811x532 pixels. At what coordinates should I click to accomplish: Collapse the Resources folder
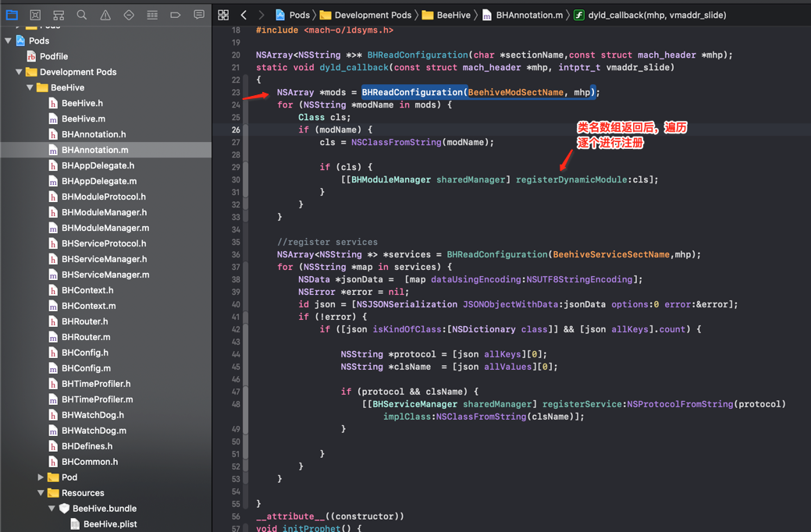41,493
